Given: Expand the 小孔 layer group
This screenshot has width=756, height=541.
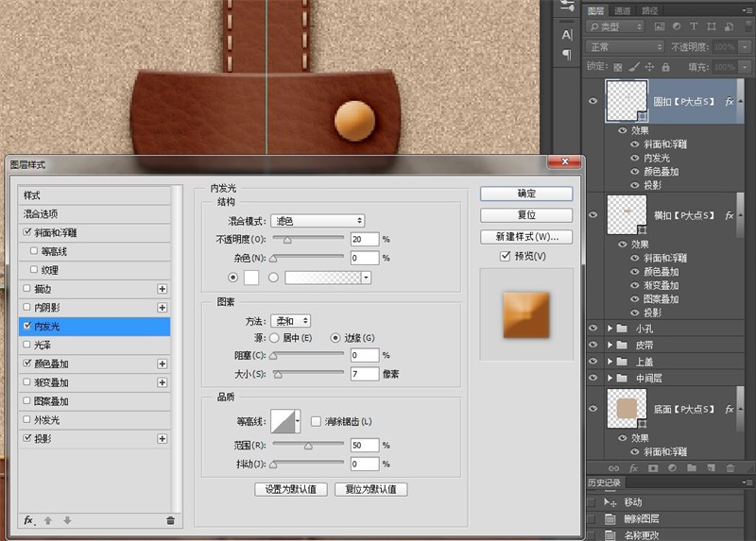Looking at the screenshot, I should click(610, 329).
